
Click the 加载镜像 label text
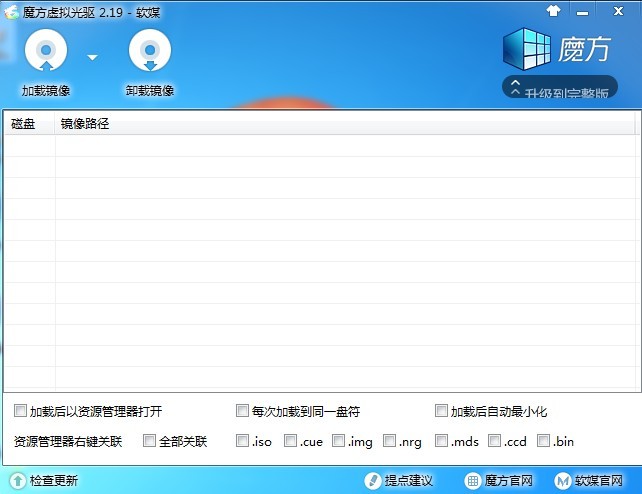tap(46, 90)
